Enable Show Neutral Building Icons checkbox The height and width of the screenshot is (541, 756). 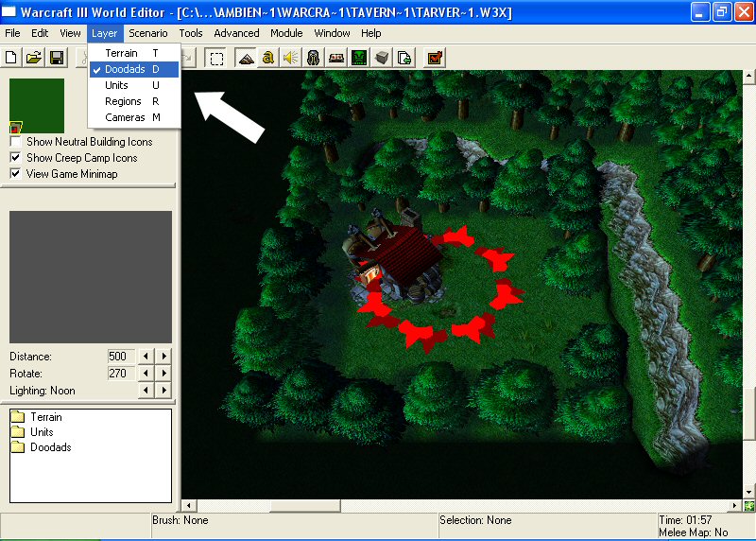pos(15,142)
